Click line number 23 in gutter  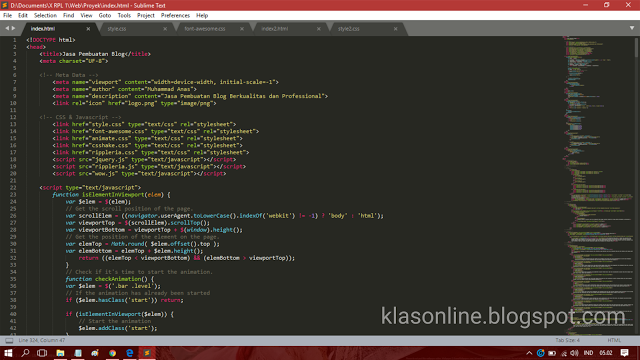point(13,195)
